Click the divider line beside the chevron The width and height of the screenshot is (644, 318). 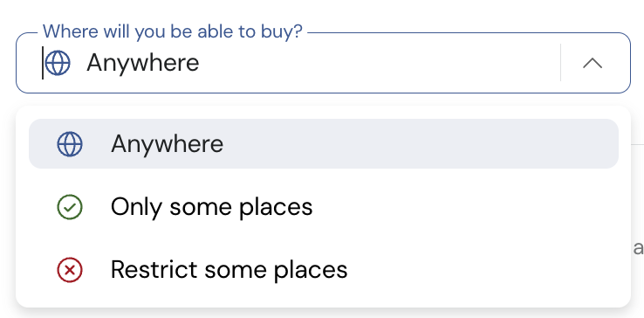(560, 63)
